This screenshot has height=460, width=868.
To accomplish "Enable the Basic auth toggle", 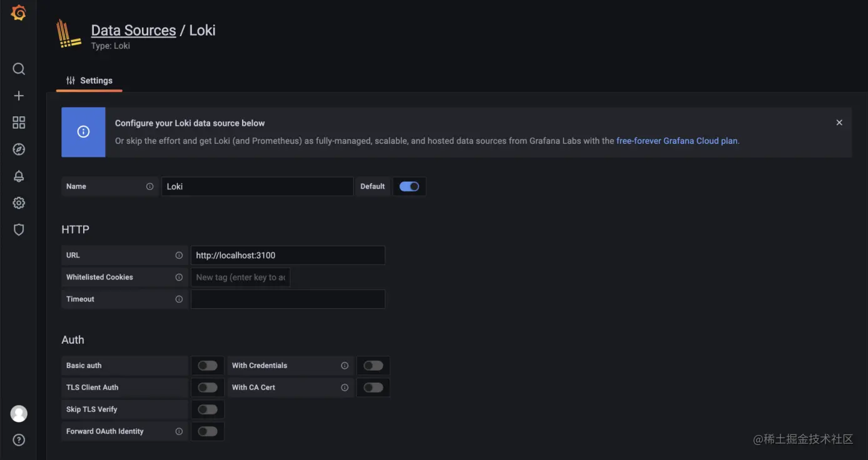I will point(208,366).
